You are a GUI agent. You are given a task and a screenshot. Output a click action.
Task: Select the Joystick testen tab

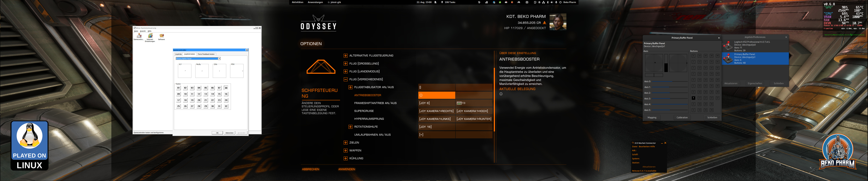pyautogui.click(x=189, y=54)
